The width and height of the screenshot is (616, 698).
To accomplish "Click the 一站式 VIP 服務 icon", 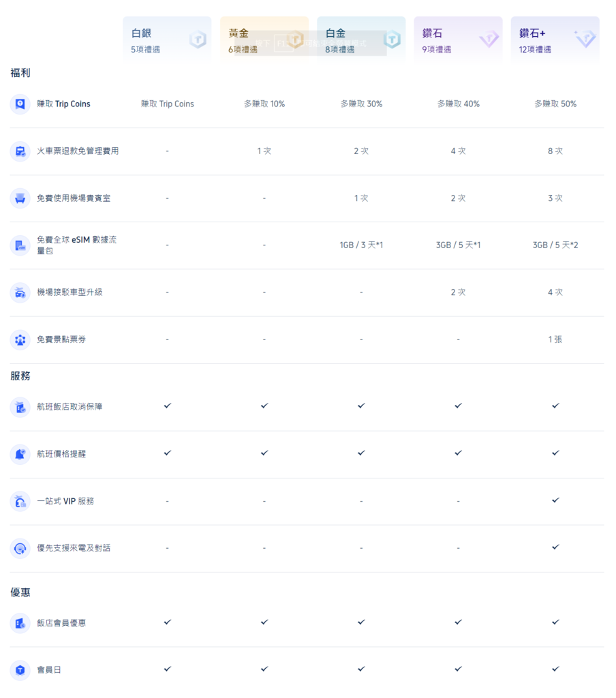I will [x=20, y=500].
